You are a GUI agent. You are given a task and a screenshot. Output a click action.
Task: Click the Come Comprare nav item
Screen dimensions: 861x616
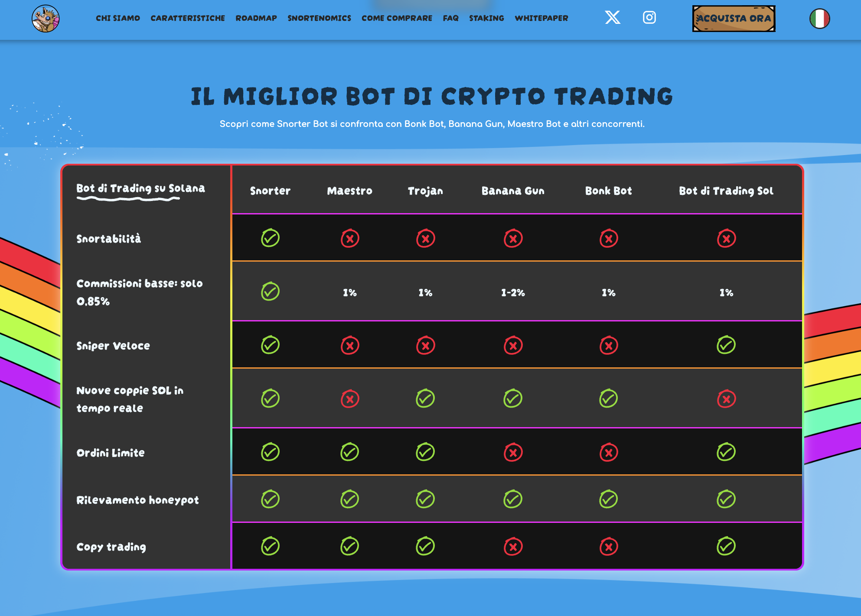pos(397,18)
